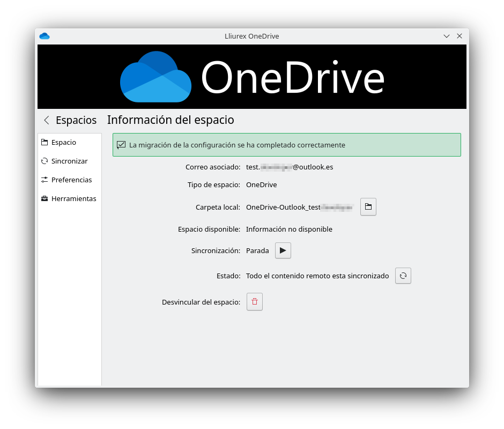Click the migration completed success message text
The width and height of the screenshot is (504, 429).
[237, 145]
